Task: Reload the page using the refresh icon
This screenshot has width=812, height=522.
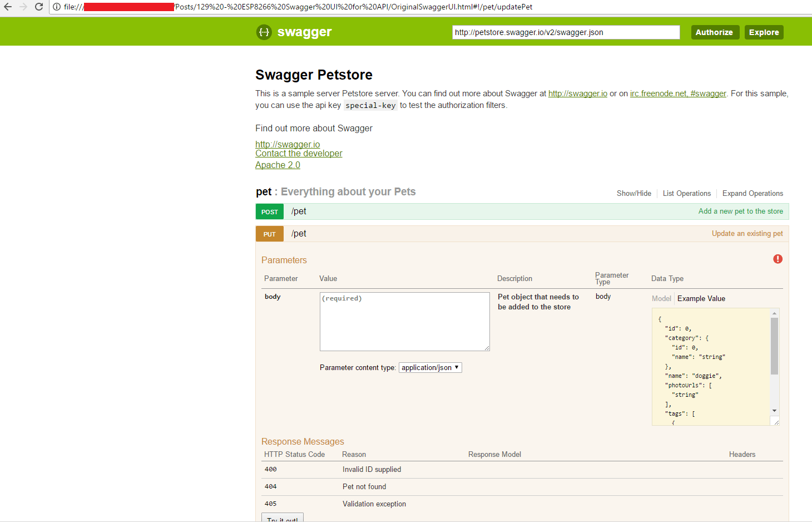Action: (38, 7)
